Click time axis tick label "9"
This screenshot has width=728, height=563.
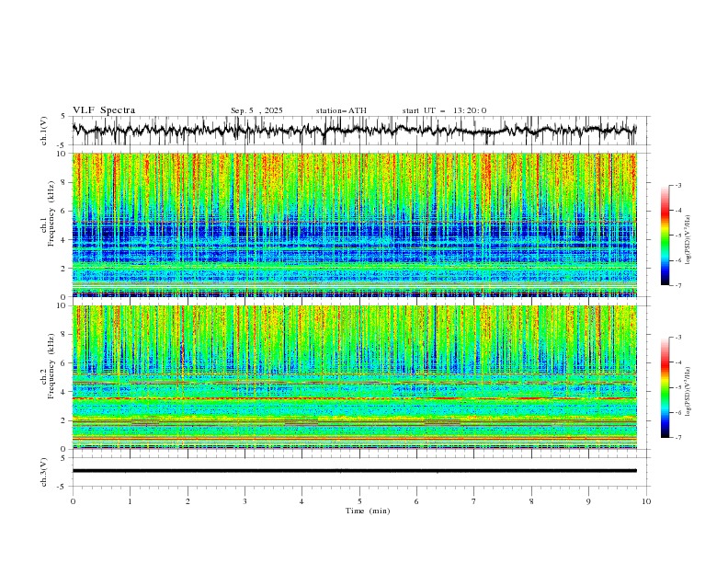pos(588,501)
